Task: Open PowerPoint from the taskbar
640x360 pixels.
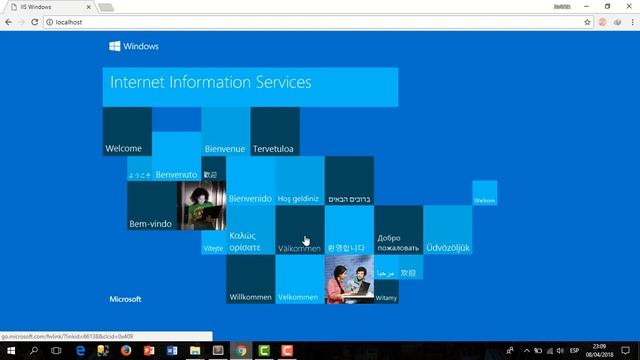Action: coord(149,351)
